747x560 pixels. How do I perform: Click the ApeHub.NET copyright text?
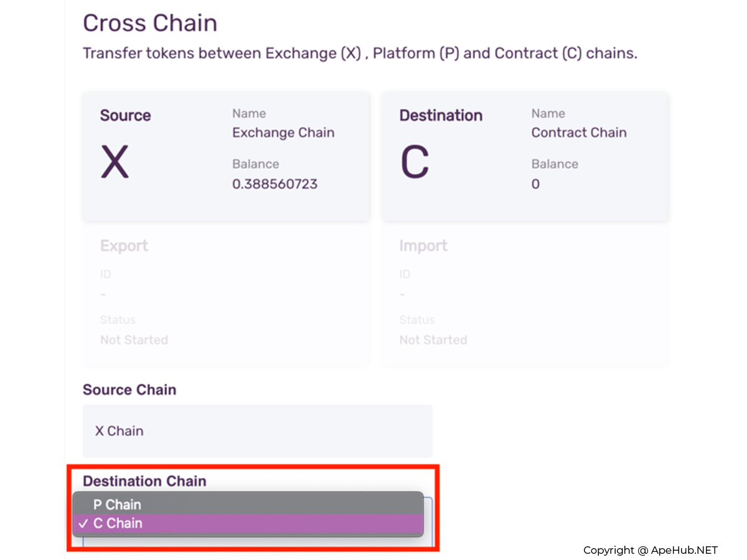coord(651,550)
